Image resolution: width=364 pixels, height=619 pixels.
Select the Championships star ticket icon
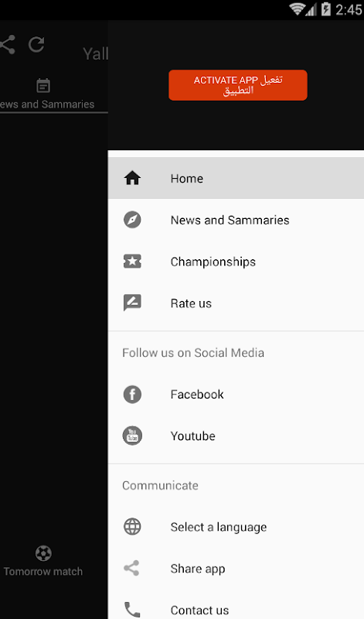pos(132,262)
